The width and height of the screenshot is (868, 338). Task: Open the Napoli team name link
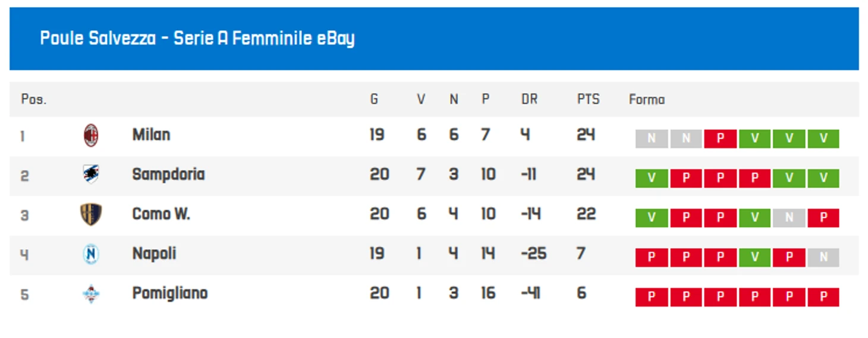point(154,254)
